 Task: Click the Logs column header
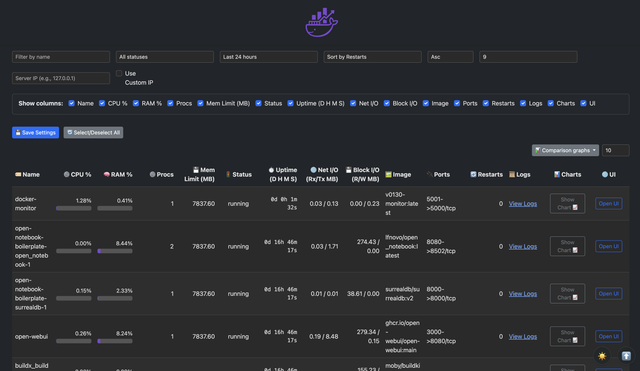[x=520, y=174]
